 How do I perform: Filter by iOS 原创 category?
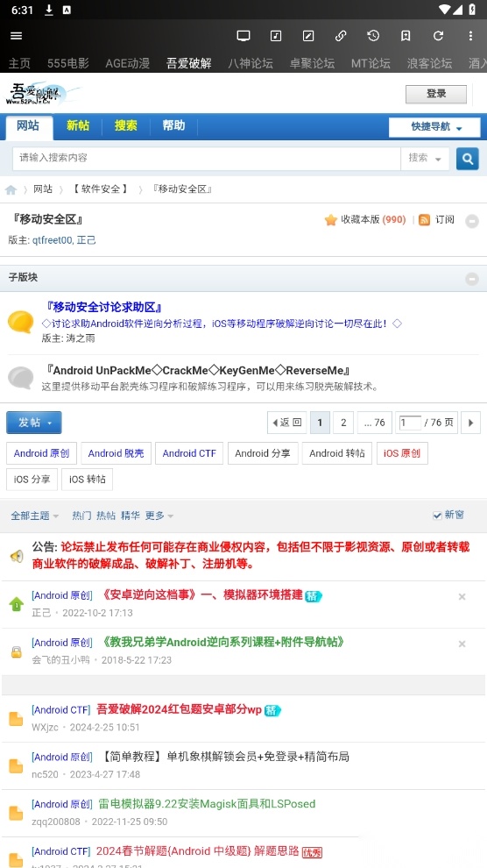tap(402, 453)
